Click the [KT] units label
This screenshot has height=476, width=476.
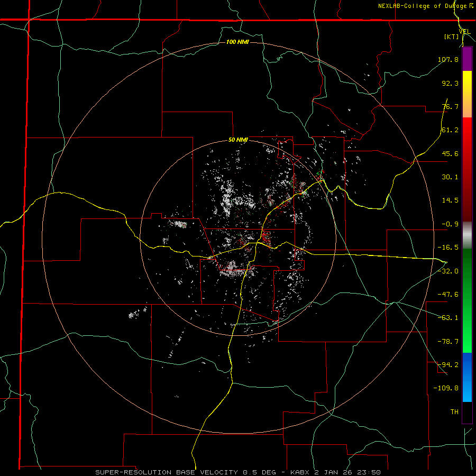pyautogui.click(x=452, y=37)
